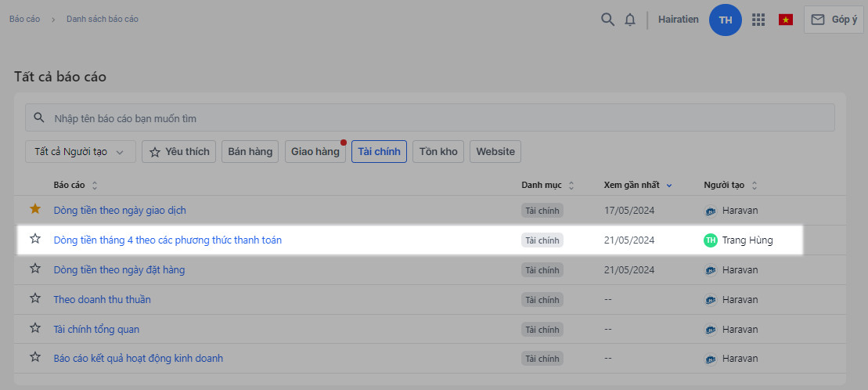This screenshot has width=868, height=390.
Task: Filter by Yêu thích favorites
Action: click(179, 152)
